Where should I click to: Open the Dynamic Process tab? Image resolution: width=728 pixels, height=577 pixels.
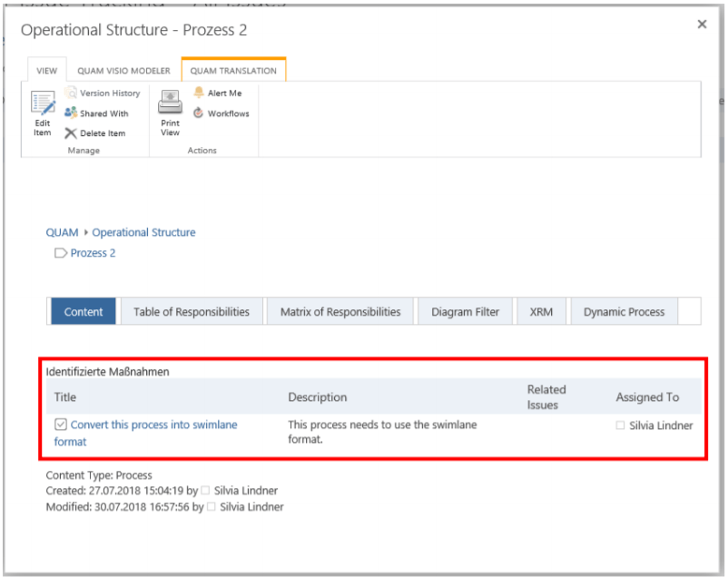click(624, 312)
